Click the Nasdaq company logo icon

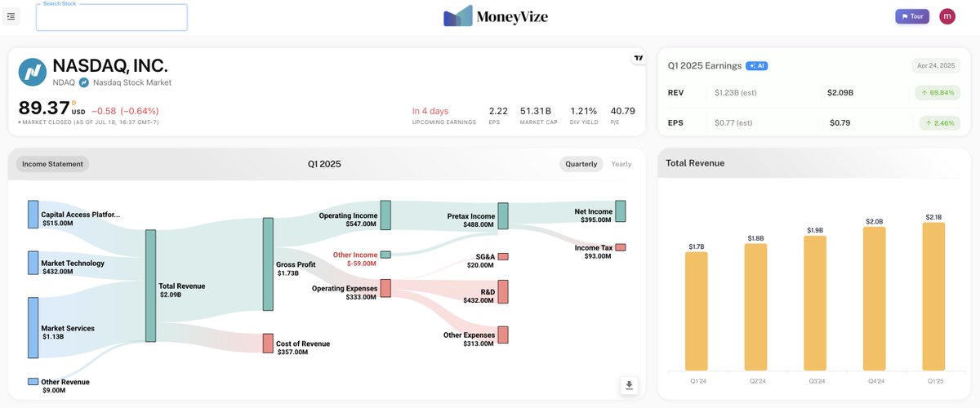click(x=33, y=72)
